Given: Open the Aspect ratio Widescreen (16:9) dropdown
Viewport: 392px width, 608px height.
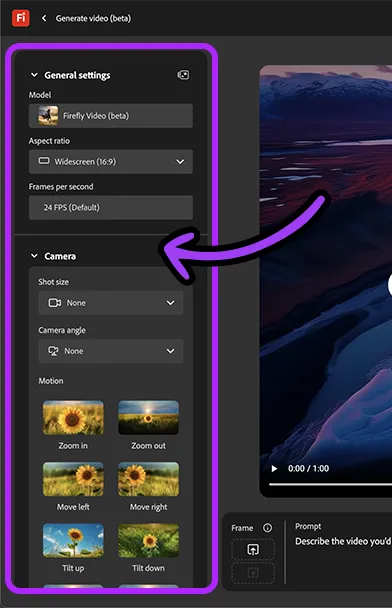Looking at the screenshot, I should click(111, 161).
